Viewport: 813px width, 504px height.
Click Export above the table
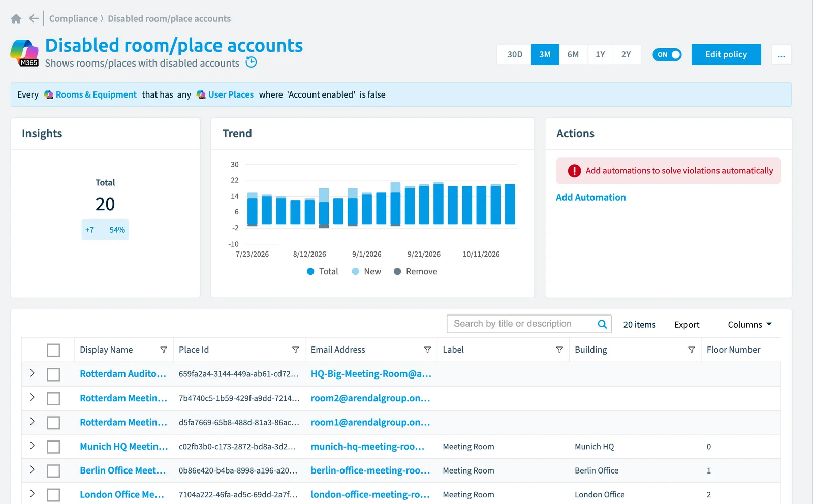tap(686, 325)
